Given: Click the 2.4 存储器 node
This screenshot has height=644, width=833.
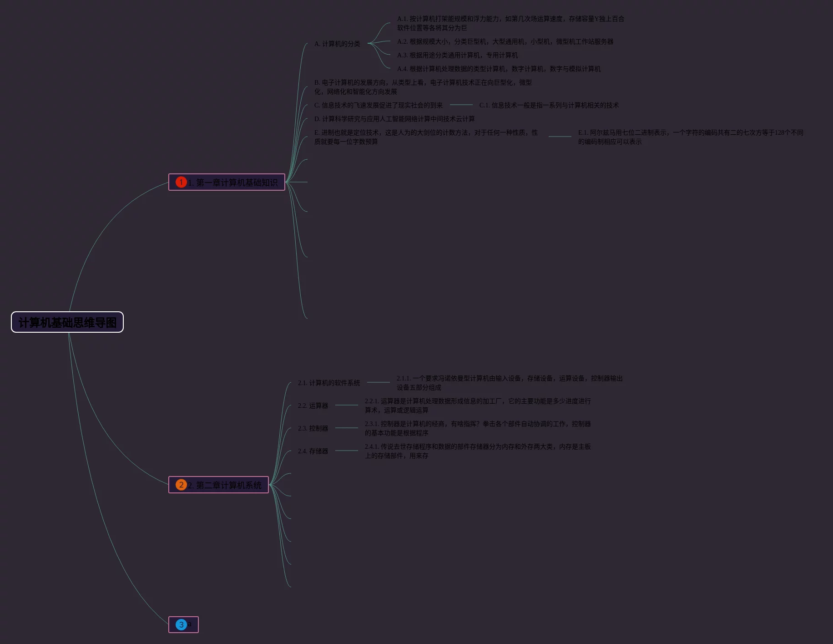Looking at the screenshot, I should (313, 451).
